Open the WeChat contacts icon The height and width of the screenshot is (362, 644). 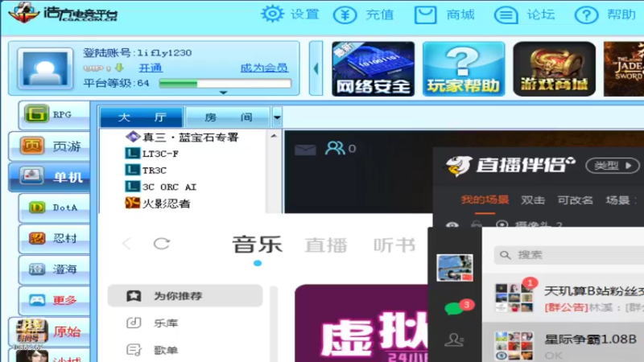454,340
